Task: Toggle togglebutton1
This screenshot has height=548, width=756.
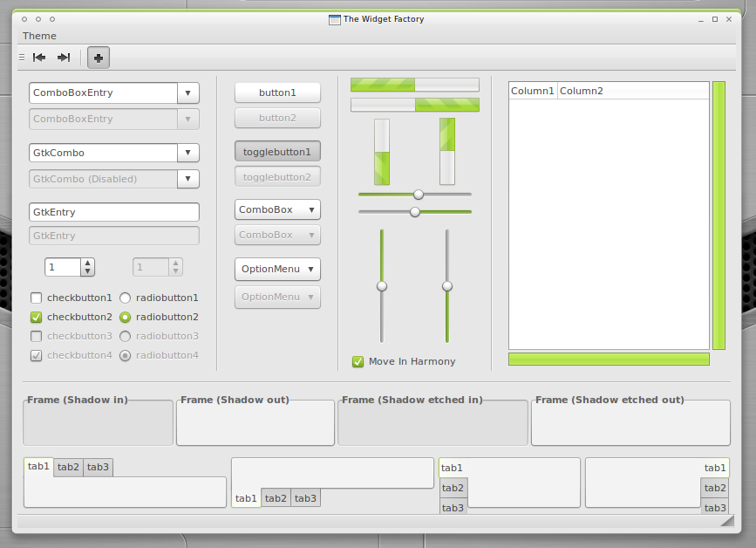Action: [277, 152]
